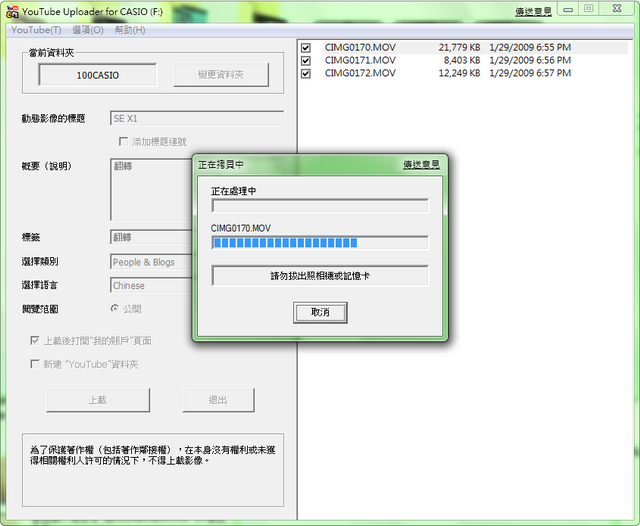640x526 pixels.
Task: Click the CIMG0170.MOV blue copy progress bar
Action: coord(320,243)
